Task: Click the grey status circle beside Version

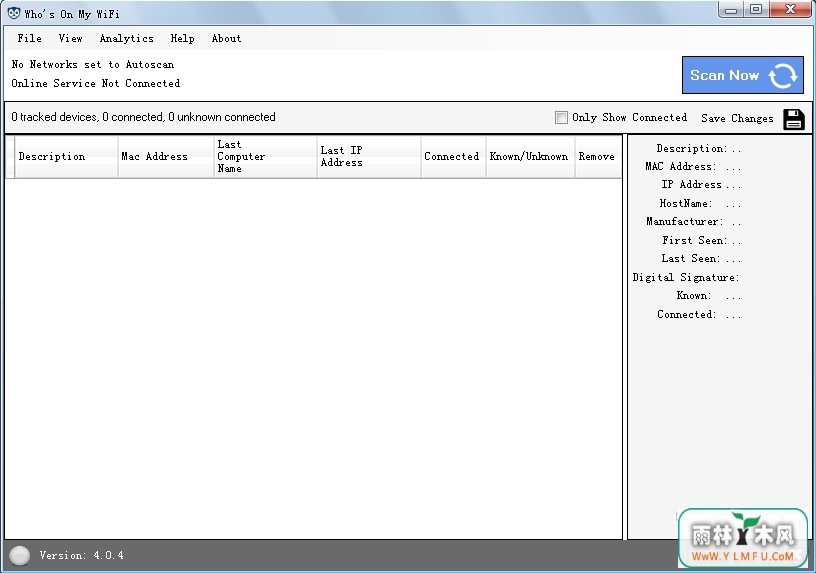Action: (20, 555)
